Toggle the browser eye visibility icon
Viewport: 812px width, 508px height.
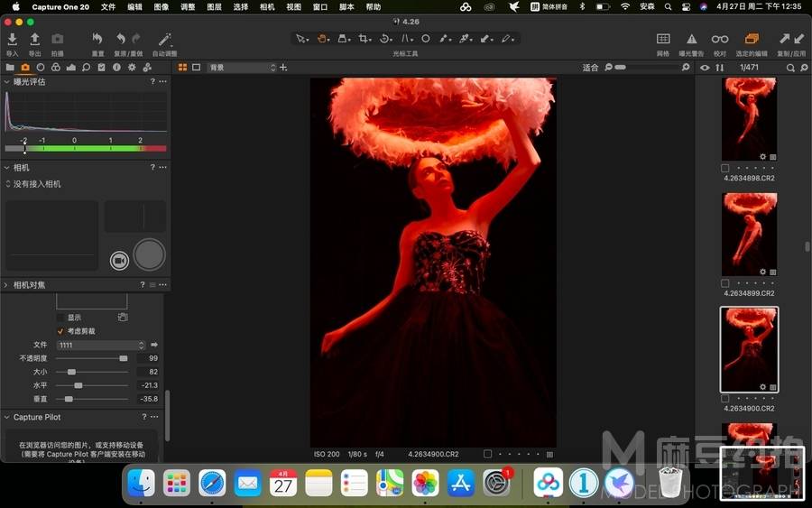[x=705, y=68]
